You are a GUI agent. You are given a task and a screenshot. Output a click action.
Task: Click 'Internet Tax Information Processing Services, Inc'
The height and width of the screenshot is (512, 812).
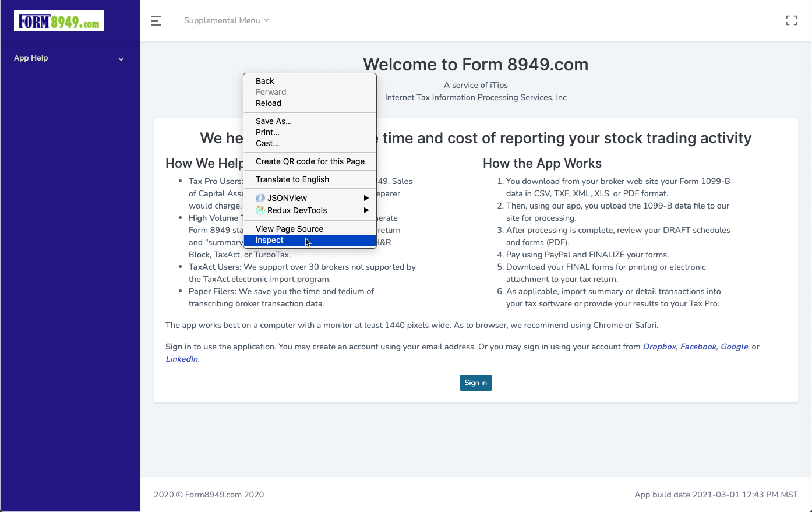pos(476,97)
